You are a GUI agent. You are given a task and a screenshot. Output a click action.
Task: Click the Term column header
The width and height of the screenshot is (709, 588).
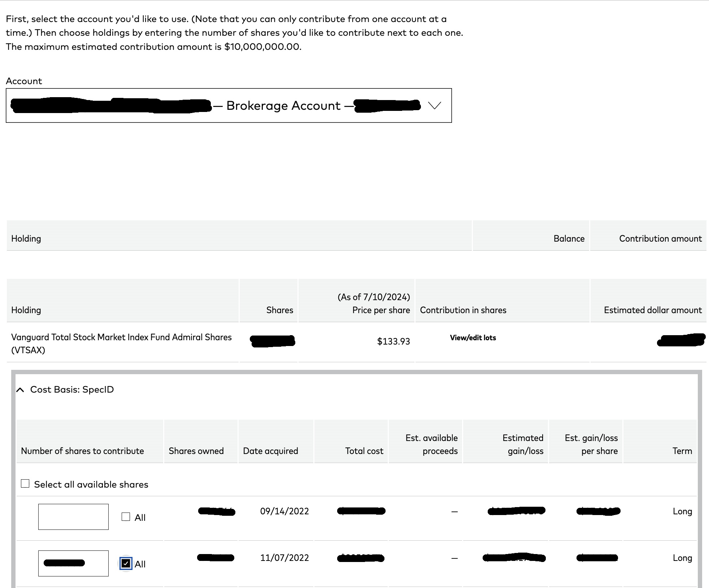[682, 451]
